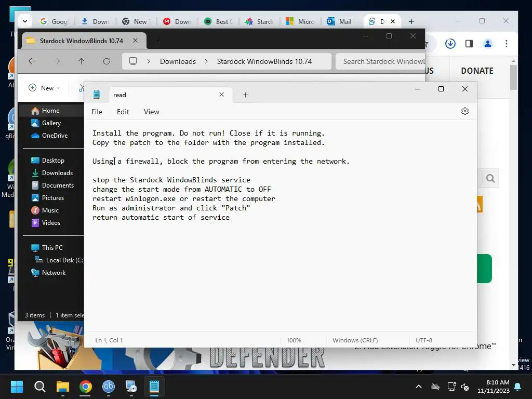This screenshot has width=532, height=399.
Task: Open the Edit menu in Notepad
Action: coord(123,112)
